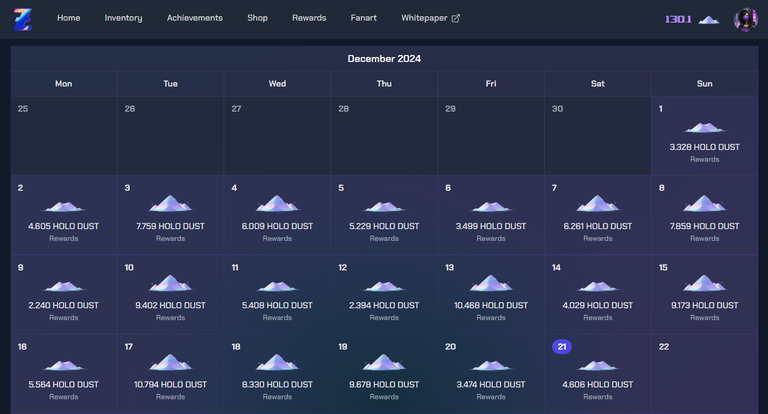
Task: Click the 5.564 HOLO DUST amount
Action: coord(64,385)
